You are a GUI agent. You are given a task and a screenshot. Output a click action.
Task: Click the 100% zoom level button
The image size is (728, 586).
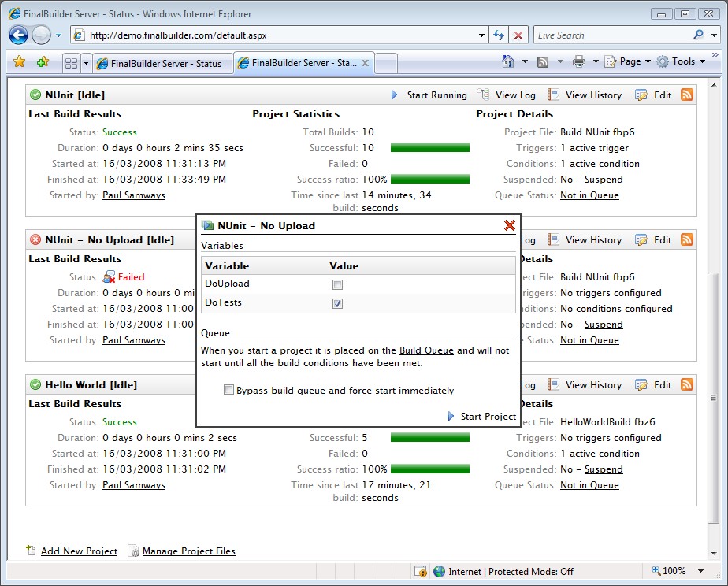coord(669,571)
